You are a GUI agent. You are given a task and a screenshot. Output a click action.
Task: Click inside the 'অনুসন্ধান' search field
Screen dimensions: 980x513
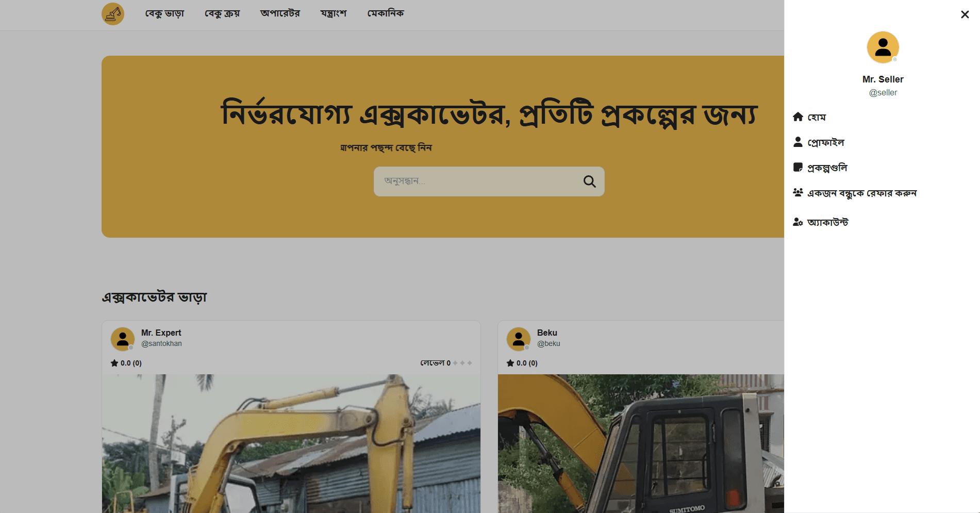pos(464,181)
